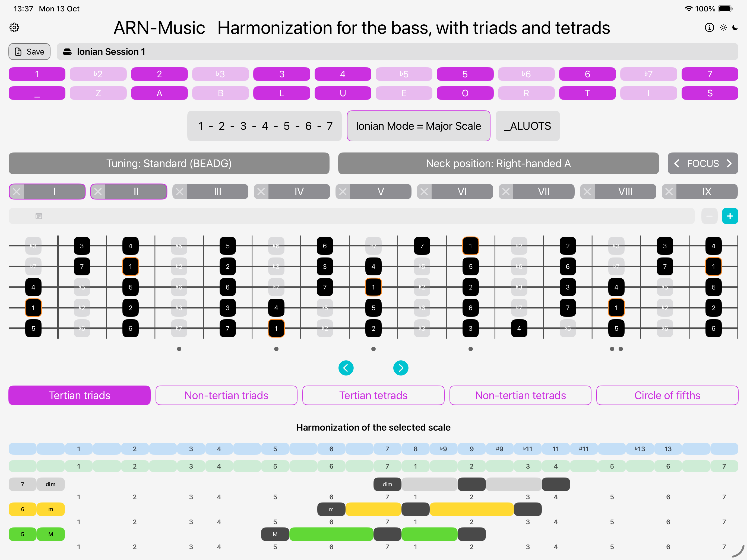
Task: Go to previous fretboard with teal left arrow
Action: coord(346,368)
